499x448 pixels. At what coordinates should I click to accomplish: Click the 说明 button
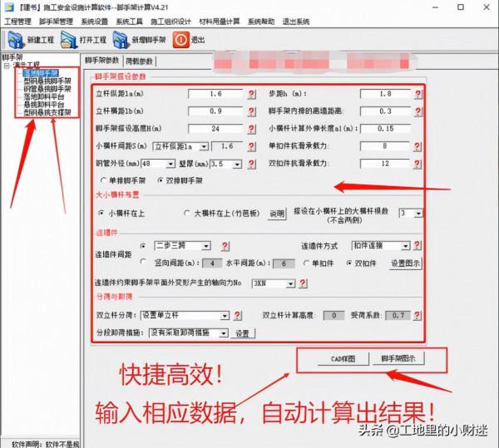coord(277,214)
